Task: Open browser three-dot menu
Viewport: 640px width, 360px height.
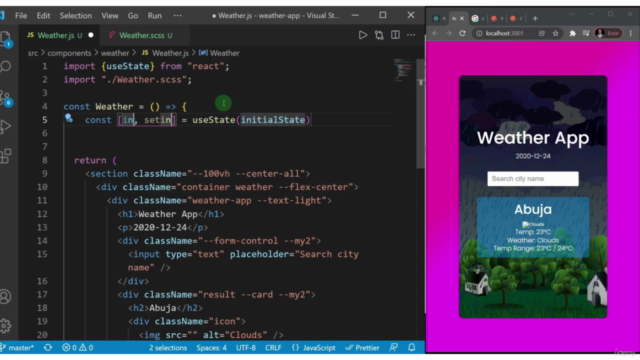Action: coord(631,33)
